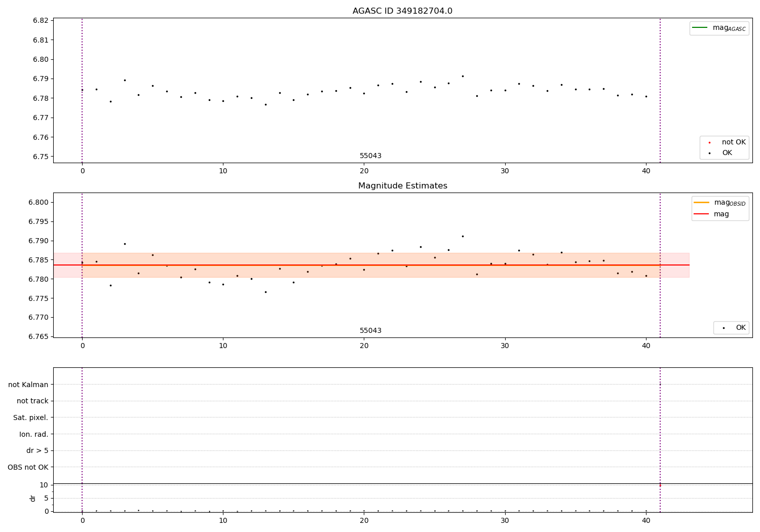760x532 pixels.
Task: Click the AGASC ID 349182704.0 plot title
Action: pos(402,11)
